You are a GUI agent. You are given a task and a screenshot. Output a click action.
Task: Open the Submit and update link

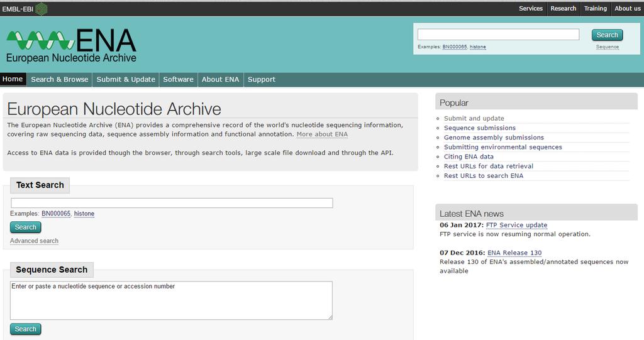(x=474, y=118)
